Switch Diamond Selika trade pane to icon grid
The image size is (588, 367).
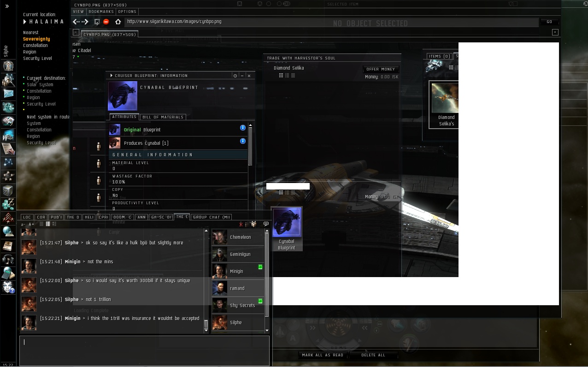(x=281, y=76)
